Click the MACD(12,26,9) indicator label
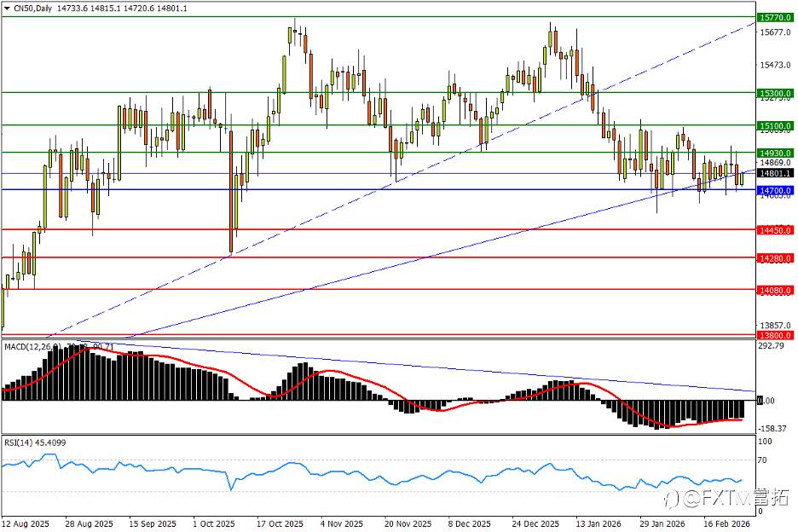798x532 pixels. [33, 347]
